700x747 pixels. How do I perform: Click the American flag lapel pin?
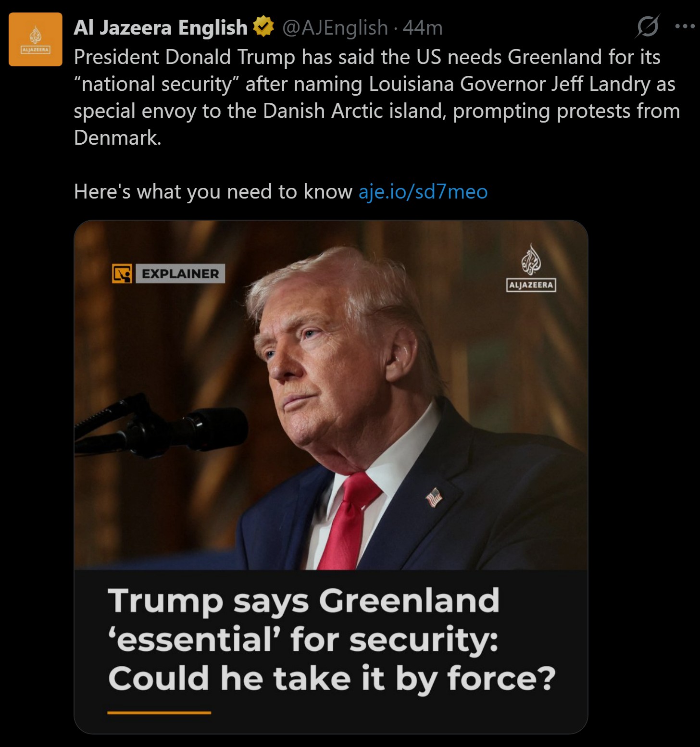click(x=434, y=498)
